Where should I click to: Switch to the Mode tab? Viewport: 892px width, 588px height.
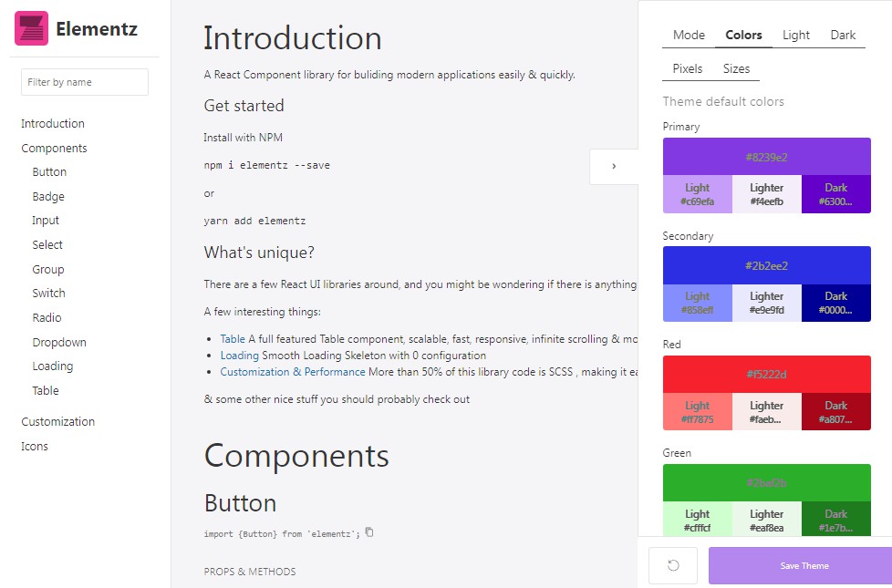click(689, 36)
